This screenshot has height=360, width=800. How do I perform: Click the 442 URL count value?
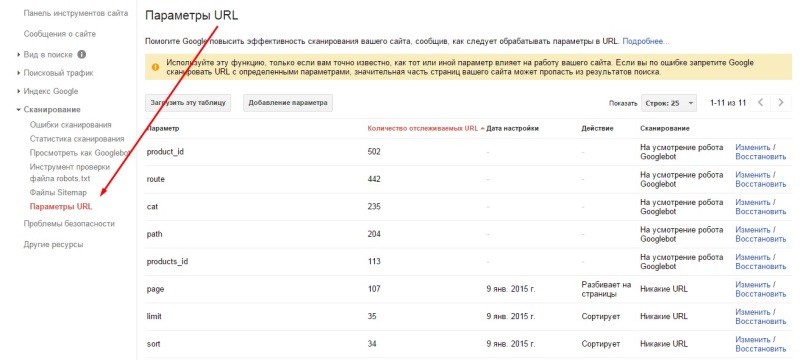point(374,179)
